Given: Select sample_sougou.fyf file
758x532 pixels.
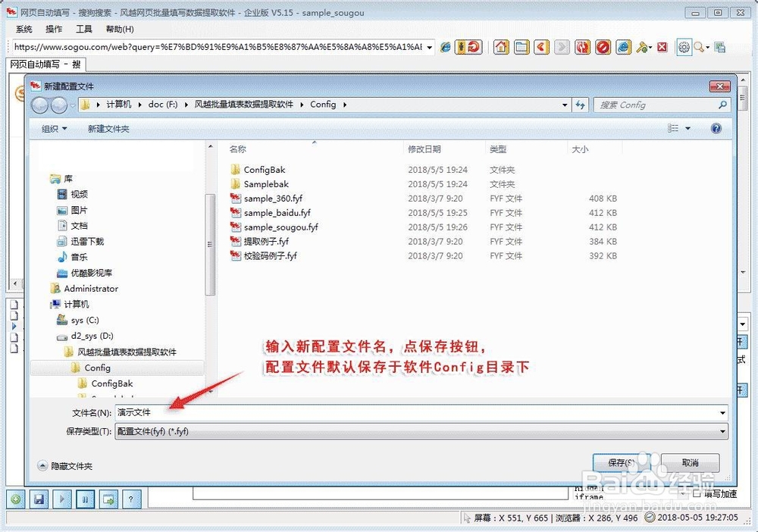Looking at the screenshot, I should (x=280, y=227).
